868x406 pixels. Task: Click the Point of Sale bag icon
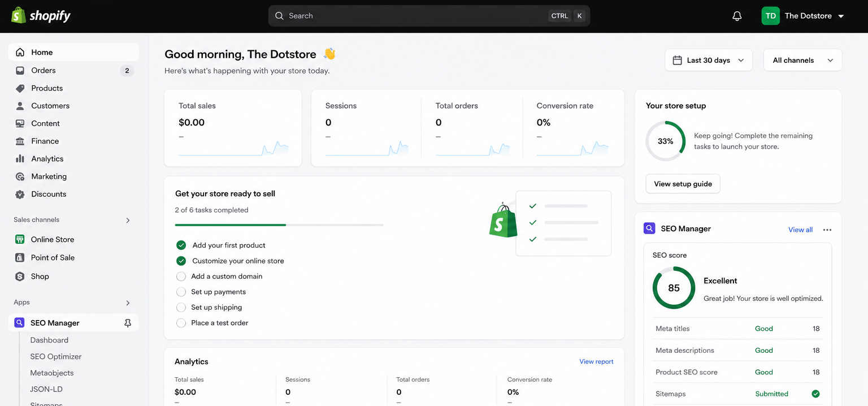20,257
